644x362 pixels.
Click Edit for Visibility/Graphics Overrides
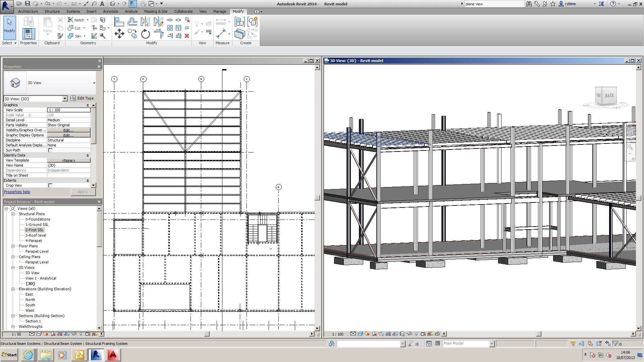tap(68, 130)
